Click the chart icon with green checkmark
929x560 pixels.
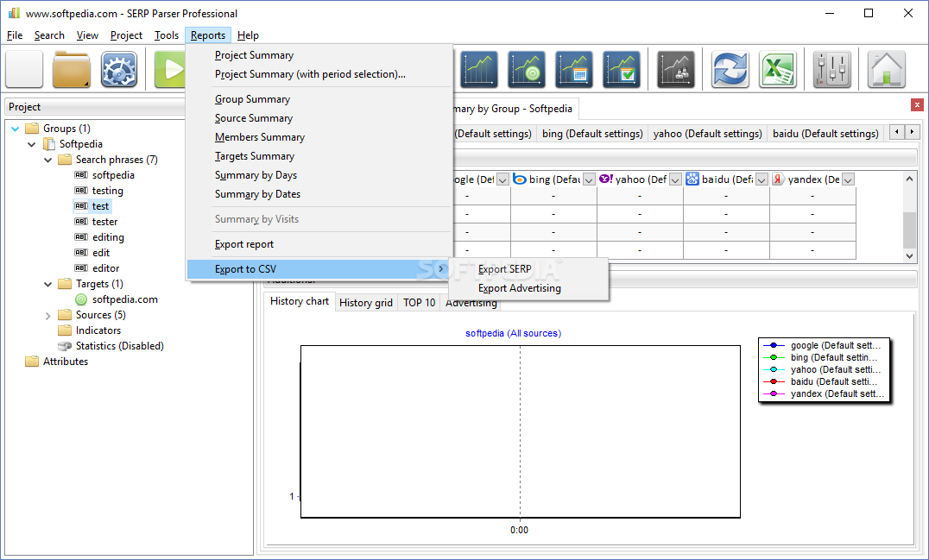[x=621, y=69]
